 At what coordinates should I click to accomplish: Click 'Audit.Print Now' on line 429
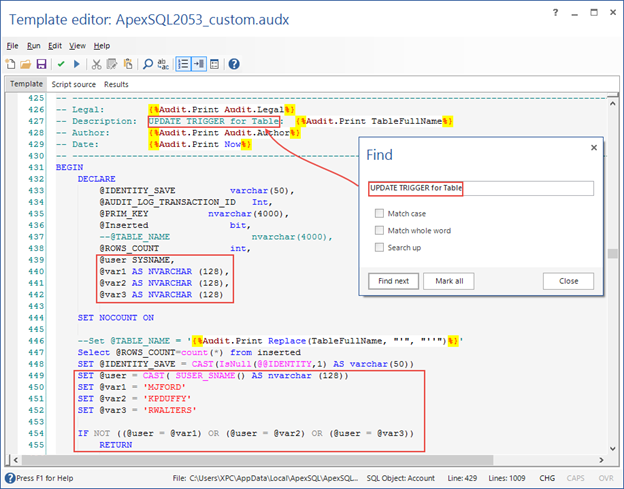tap(200, 144)
